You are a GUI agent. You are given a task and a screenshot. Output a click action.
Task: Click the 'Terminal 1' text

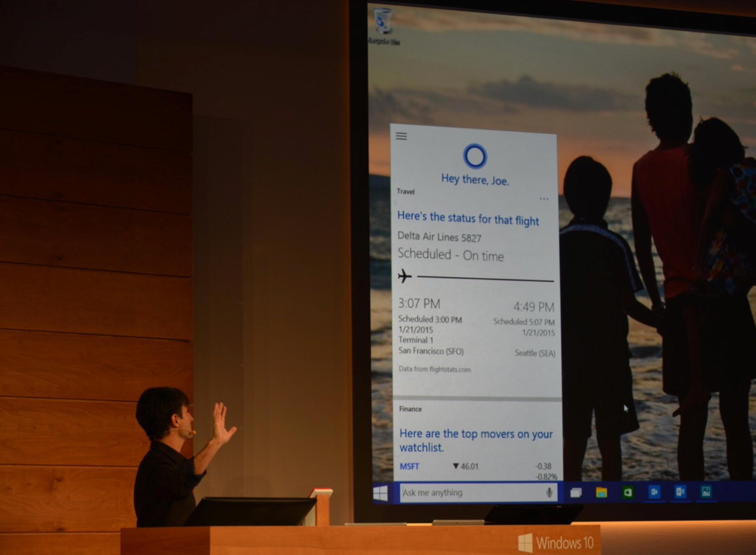pyautogui.click(x=416, y=340)
